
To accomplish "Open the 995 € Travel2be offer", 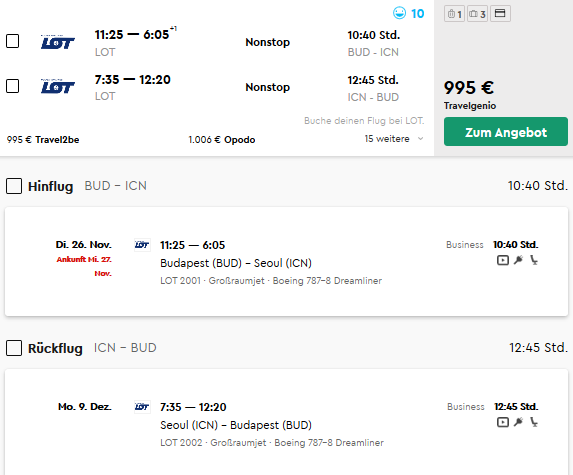I will click(43, 140).
